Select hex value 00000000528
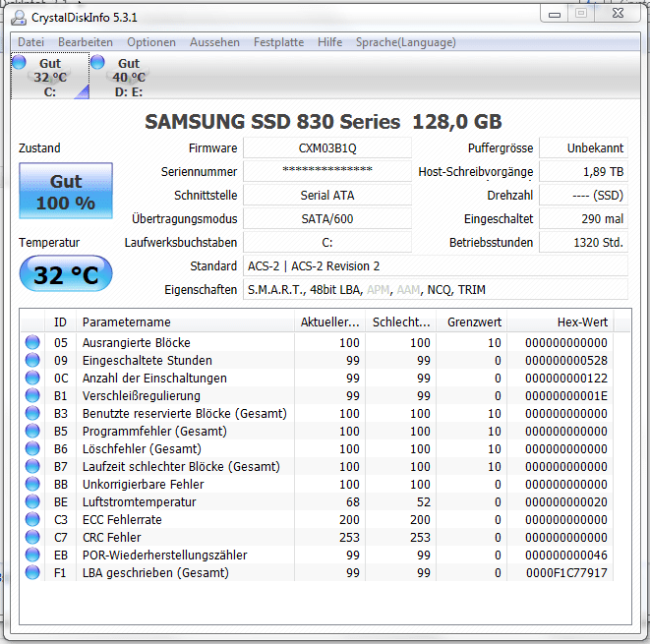 click(566, 361)
